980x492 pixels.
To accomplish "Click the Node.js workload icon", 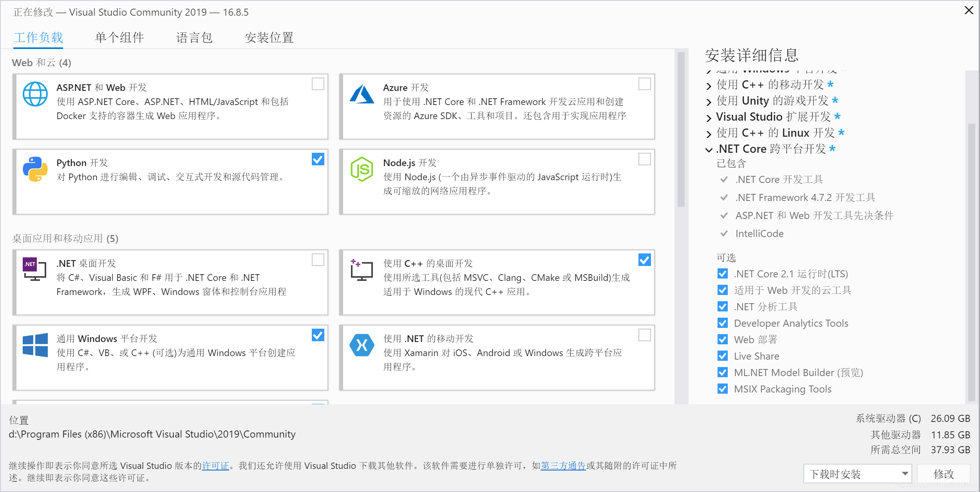I will click(x=362, y=169).
